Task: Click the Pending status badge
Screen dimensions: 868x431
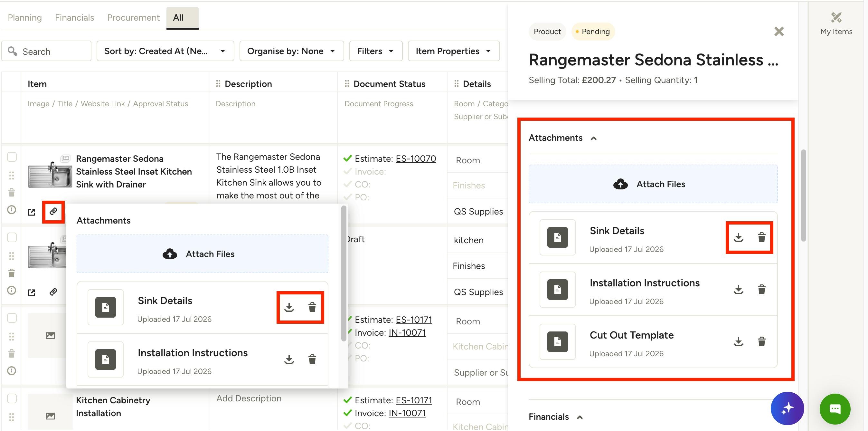Action: click(x=593, y=31)
